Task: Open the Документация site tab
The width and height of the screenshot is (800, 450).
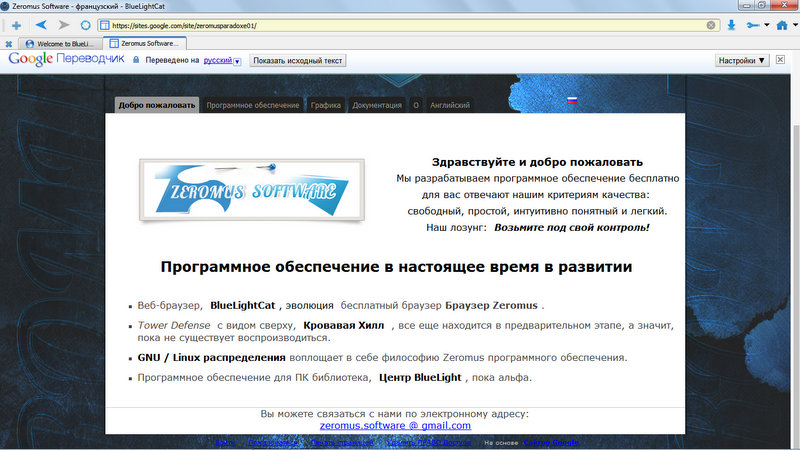Action: [377, 105]
